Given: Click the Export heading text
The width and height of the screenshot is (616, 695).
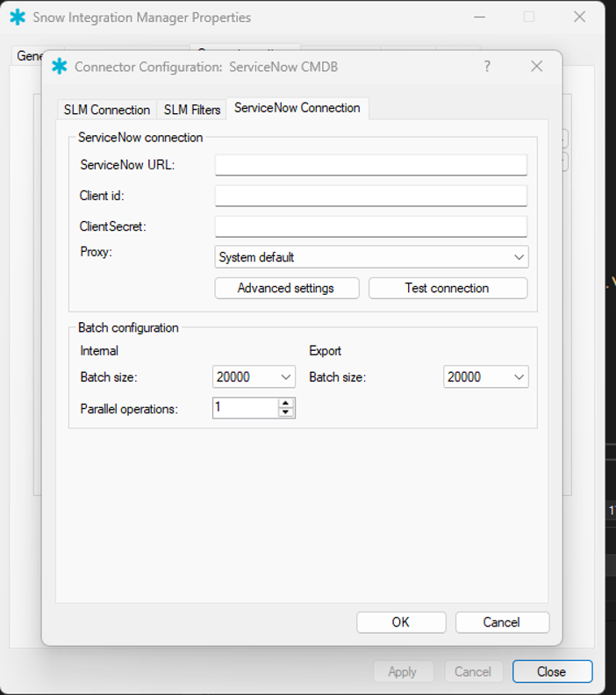Looking at the screenshot, I should (x=326, y=351).
